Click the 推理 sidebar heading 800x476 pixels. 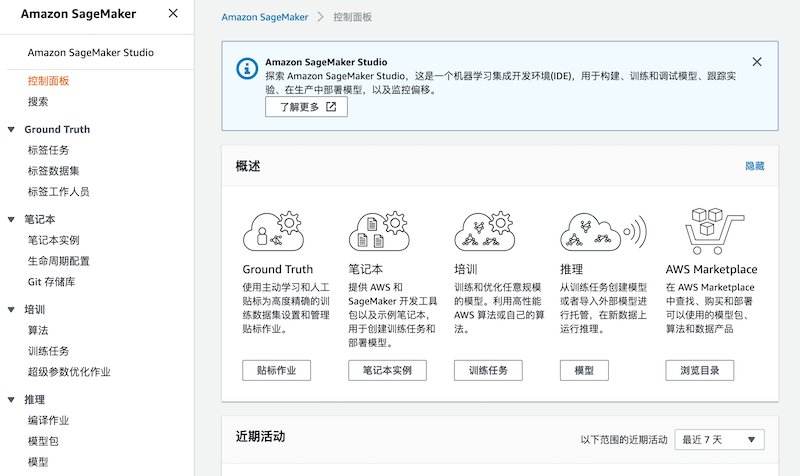pos(35,399)
